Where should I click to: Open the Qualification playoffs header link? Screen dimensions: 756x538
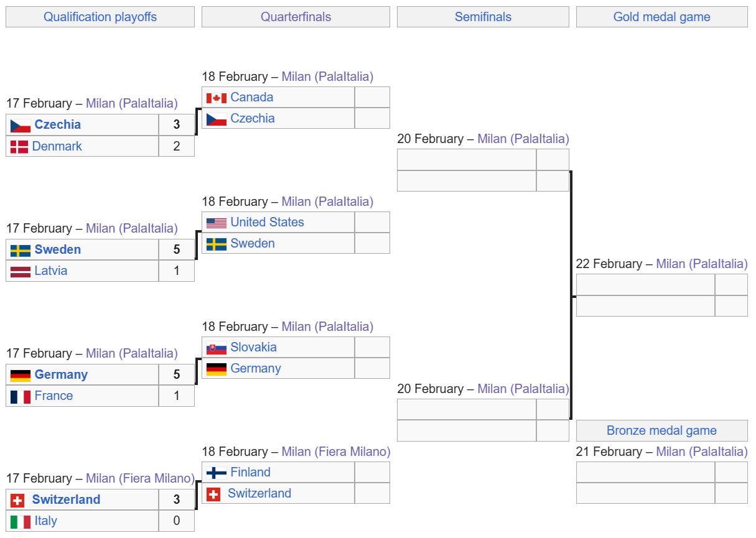tap(100, 17)
